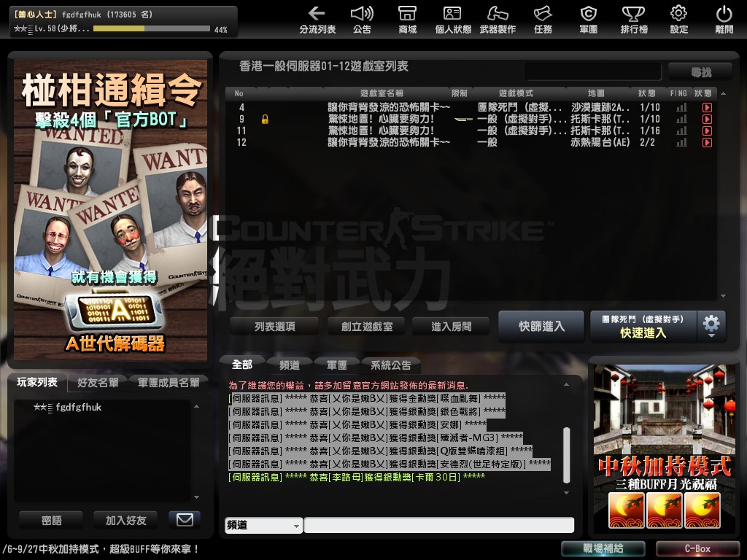Select 玩家列表 tab
747x560 pixels.
(x=37, y=382)
